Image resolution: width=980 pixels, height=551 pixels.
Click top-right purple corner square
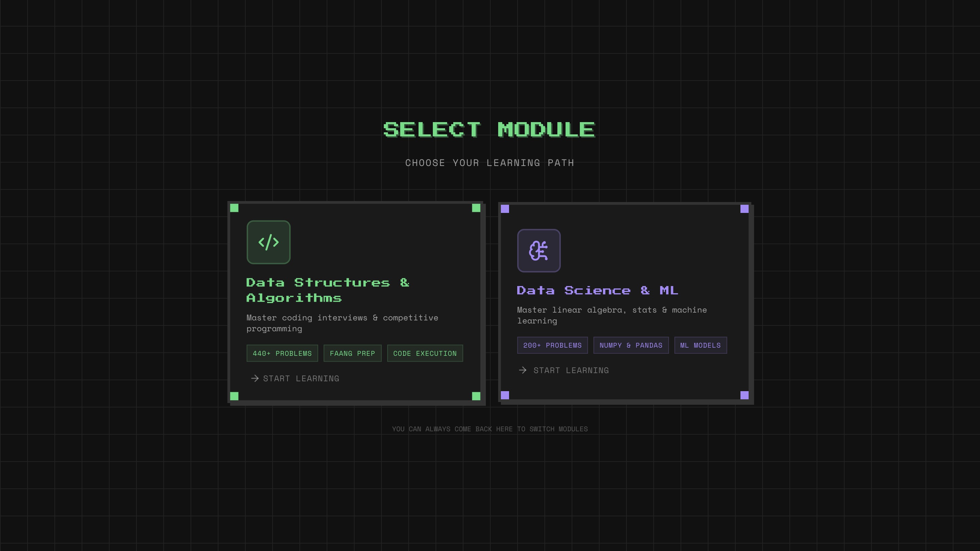coord(745,209)
